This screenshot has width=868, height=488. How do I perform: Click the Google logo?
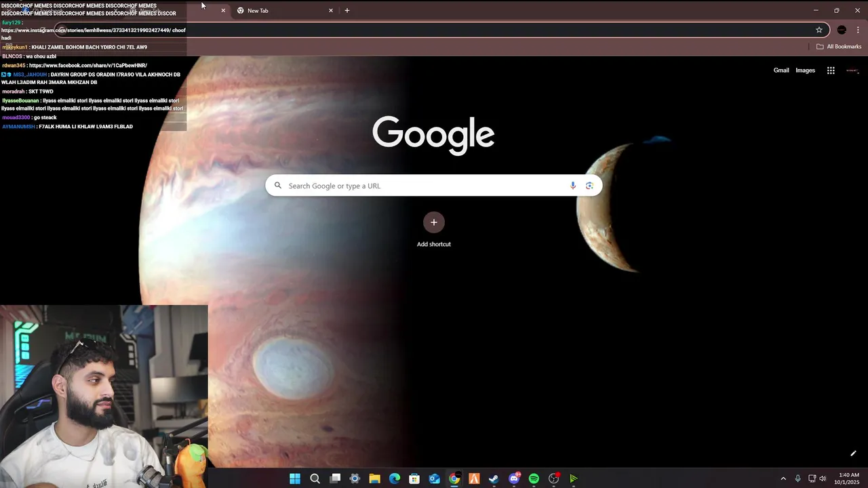click(x=433, y=135)
